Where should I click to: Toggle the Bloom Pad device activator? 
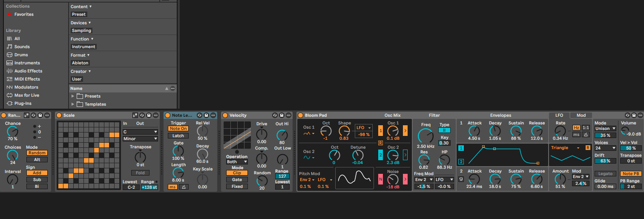[301, 115]
